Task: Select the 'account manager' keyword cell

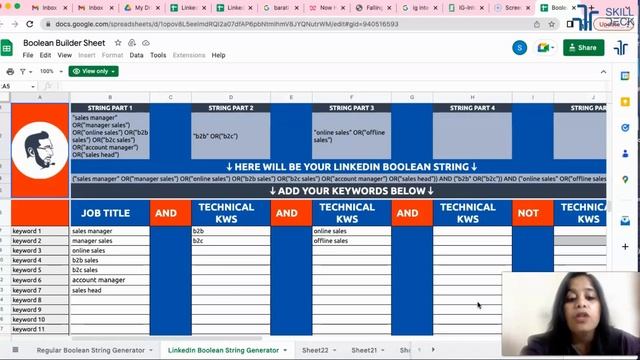Action: point(110,280)
